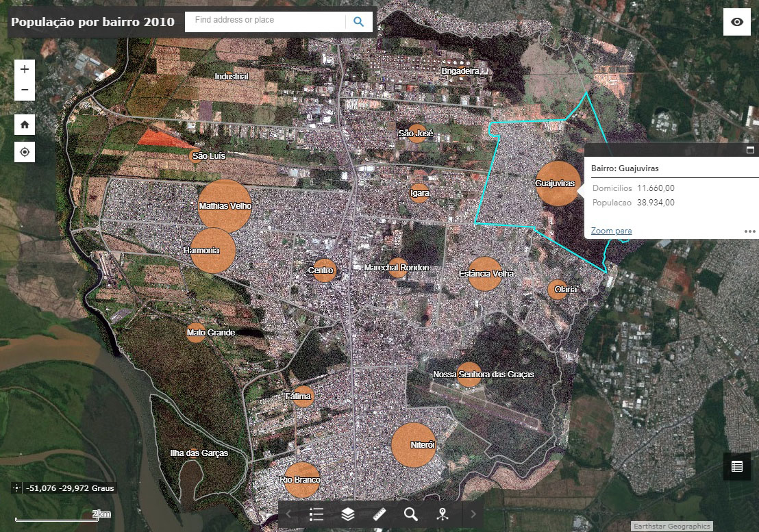This screenshot has height=532, width=759.
Task: Maximize the Guajuviras popup window
Action: tap(750, 150)
